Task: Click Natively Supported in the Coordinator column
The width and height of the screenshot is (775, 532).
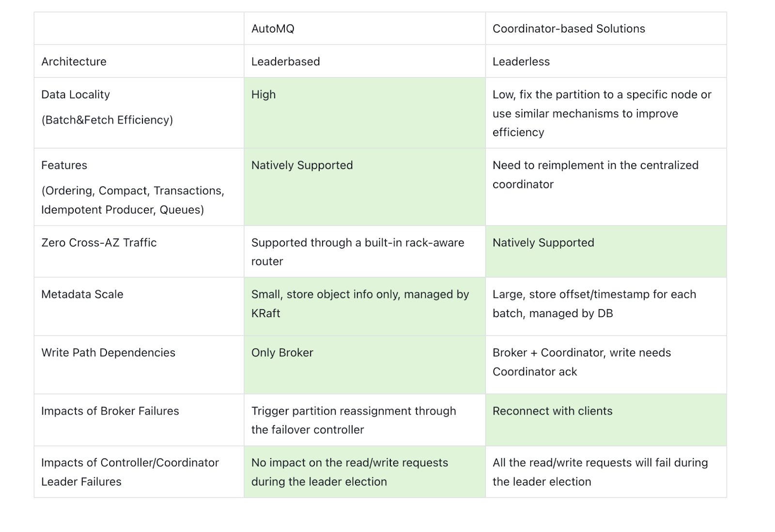Action: point(543,243)
